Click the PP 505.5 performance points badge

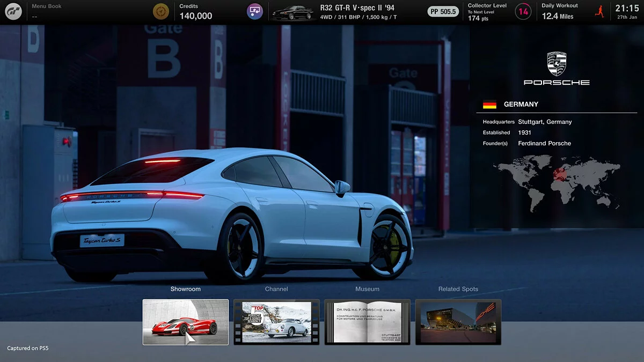pyautogui.click(x=443, y=10)
